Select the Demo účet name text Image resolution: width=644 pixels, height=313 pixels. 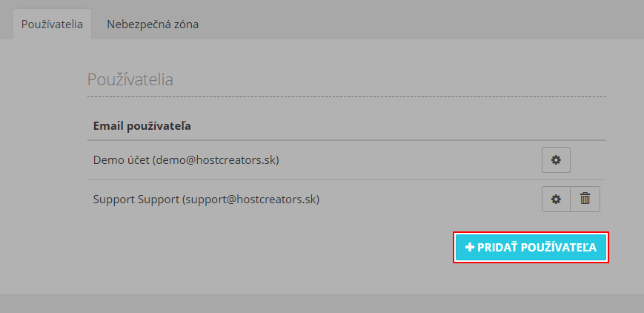pyautogui.click(x=121, y=160)
